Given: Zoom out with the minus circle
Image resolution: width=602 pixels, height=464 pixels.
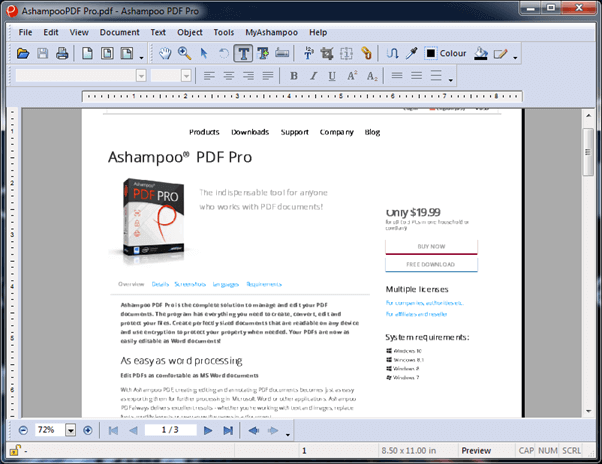Looking at the screenshot, I should 23,430.
